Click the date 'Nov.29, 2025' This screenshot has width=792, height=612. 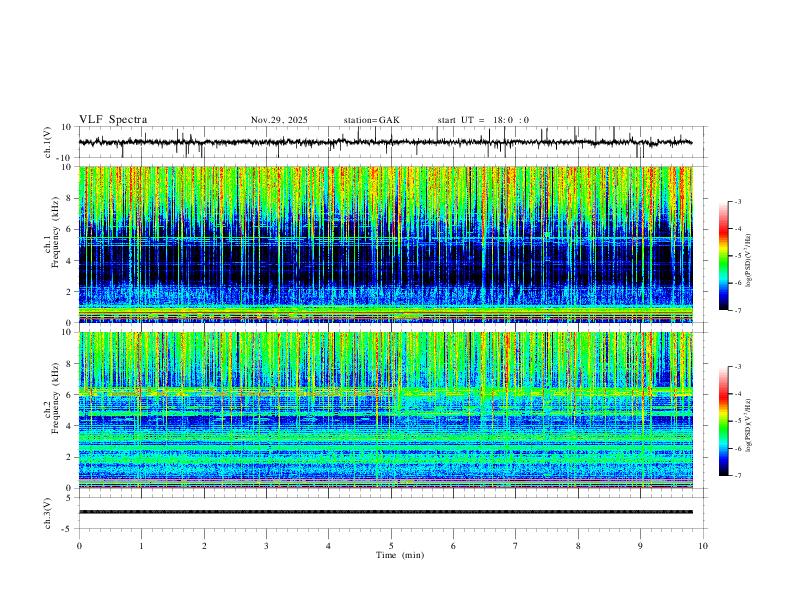(x=279, y=120)
